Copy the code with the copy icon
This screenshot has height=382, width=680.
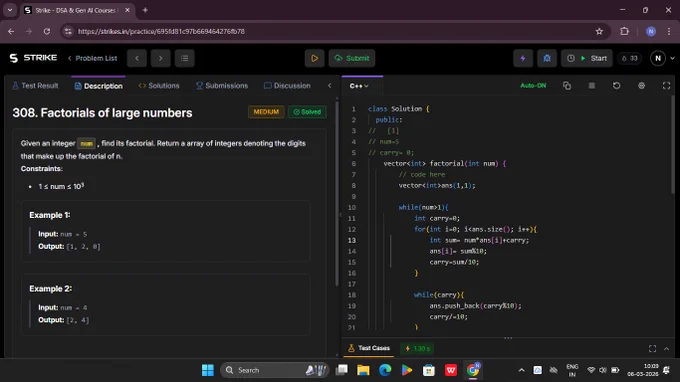tap(567, 86)
